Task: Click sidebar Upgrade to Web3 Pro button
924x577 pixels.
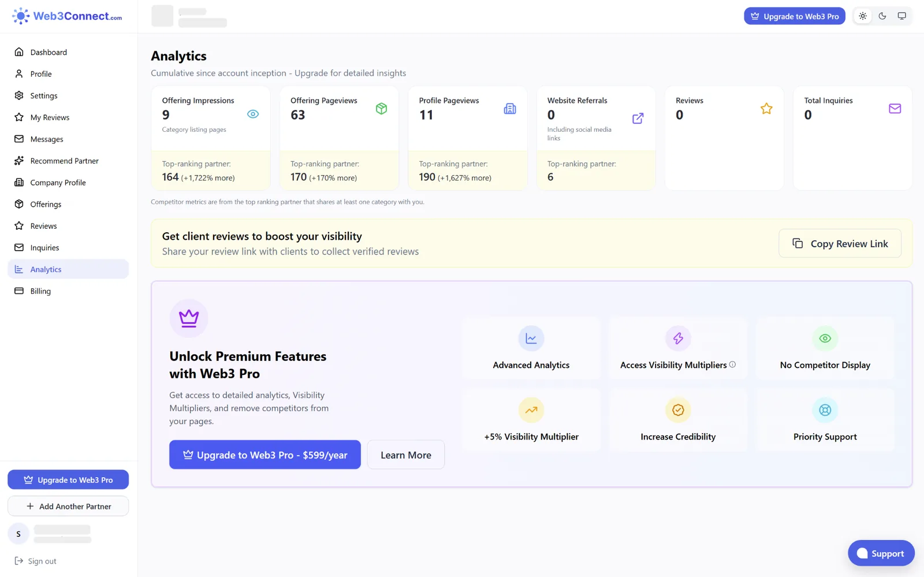Action: [68, 479]
